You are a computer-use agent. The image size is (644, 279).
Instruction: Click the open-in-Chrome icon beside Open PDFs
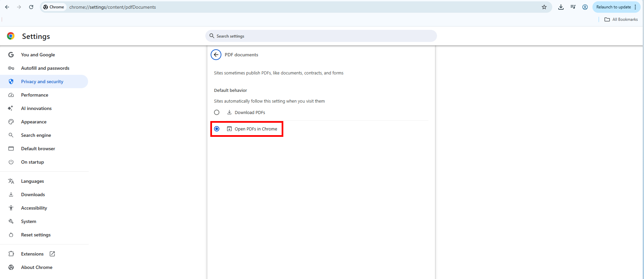(x=229, y=129)
